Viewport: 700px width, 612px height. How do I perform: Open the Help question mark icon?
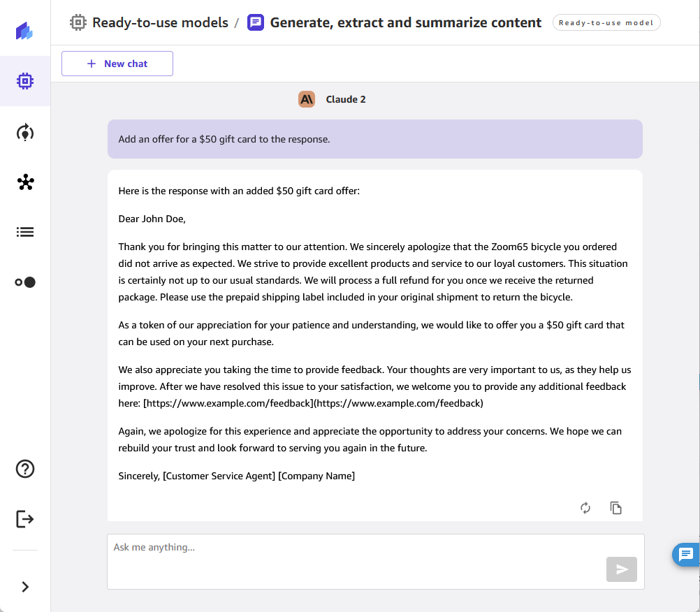(25, 469)
